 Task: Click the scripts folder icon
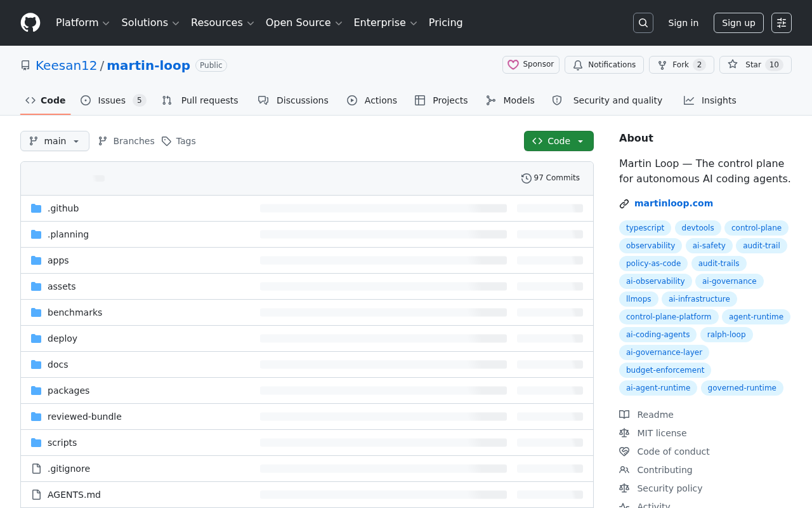tap(36, 443)
